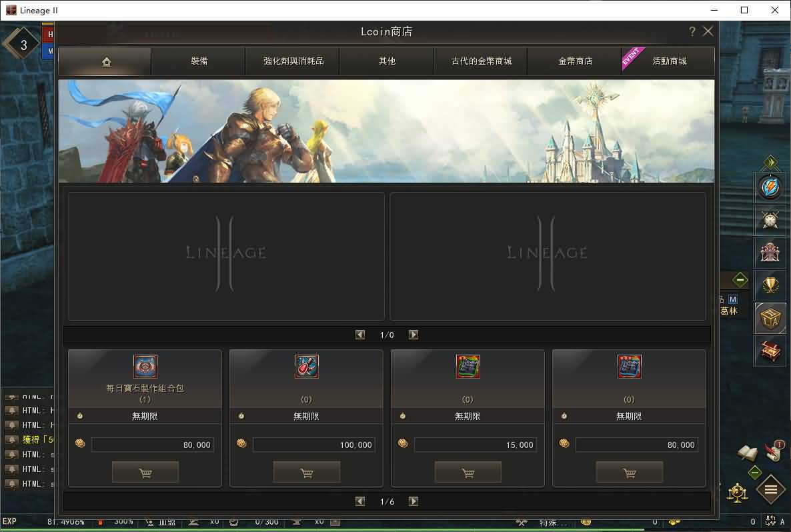
Task: Open the clock-and-swords timer sidebar icon
Action: [770, 220]
